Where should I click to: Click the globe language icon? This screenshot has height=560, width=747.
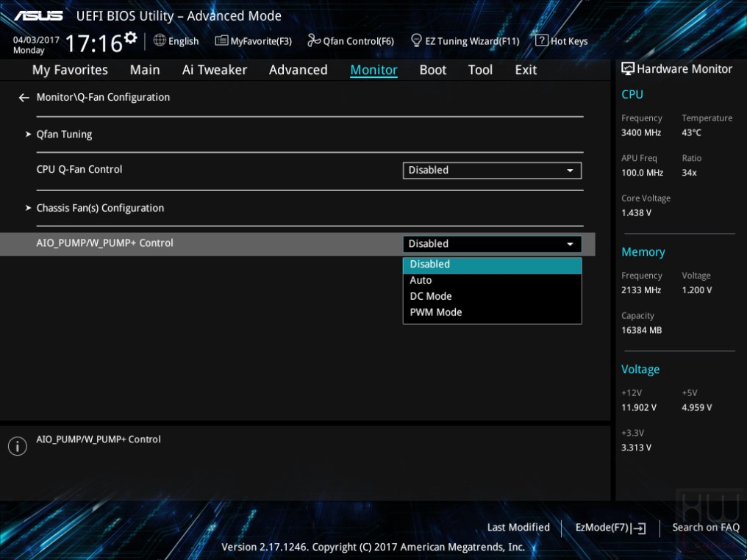[160, 40]
